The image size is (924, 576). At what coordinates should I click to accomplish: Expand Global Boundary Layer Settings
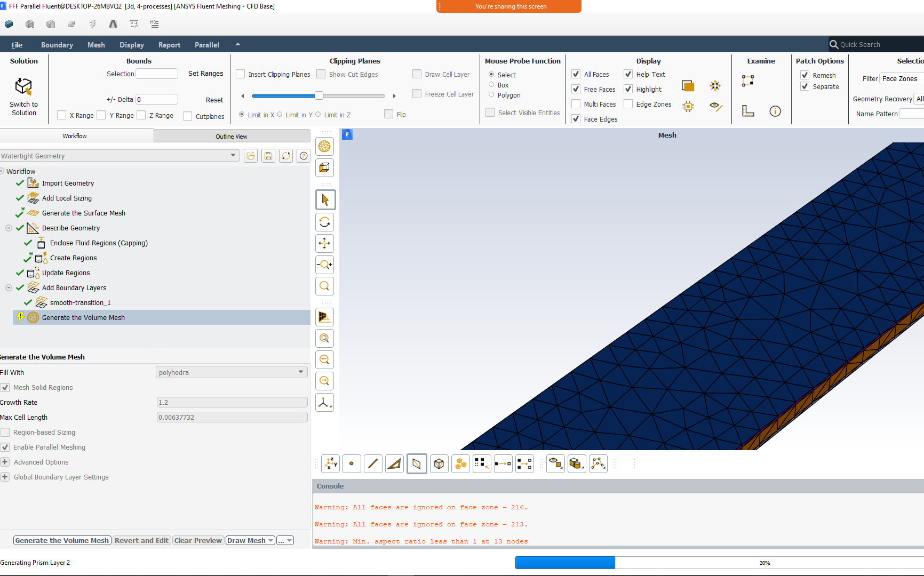tap(5, 477)
